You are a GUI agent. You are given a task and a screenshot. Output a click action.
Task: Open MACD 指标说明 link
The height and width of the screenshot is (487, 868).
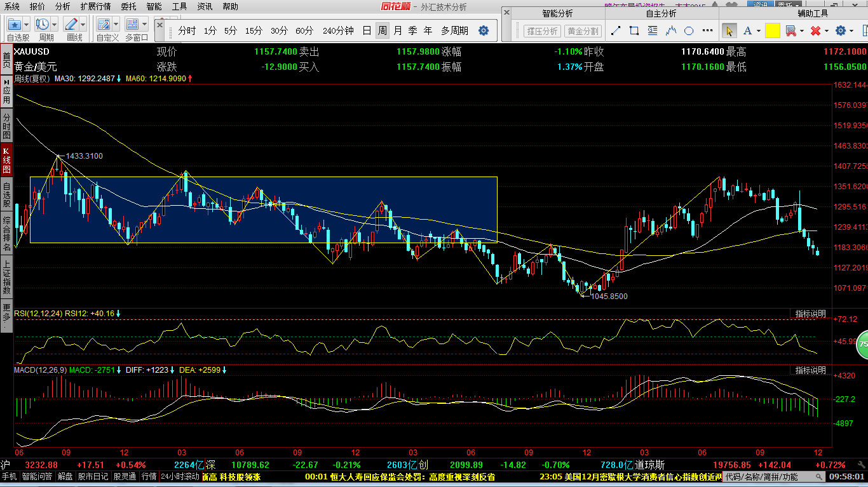(x=810, y=370)
